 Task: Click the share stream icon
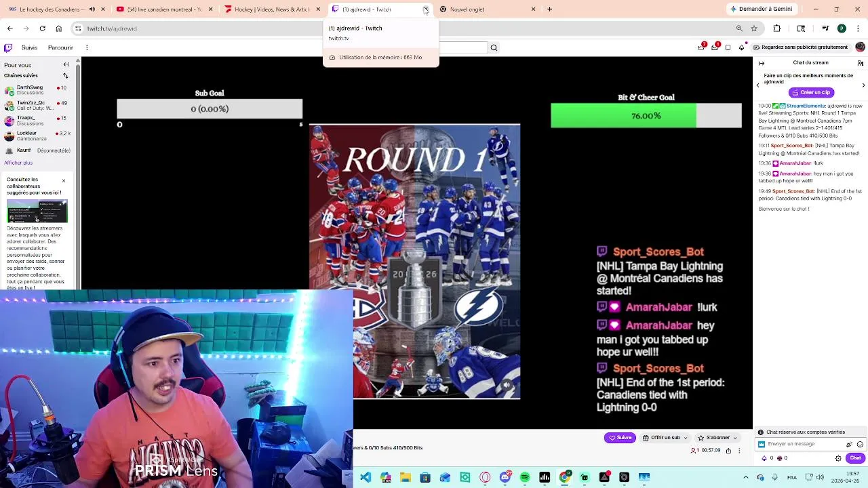click(728, 451)
